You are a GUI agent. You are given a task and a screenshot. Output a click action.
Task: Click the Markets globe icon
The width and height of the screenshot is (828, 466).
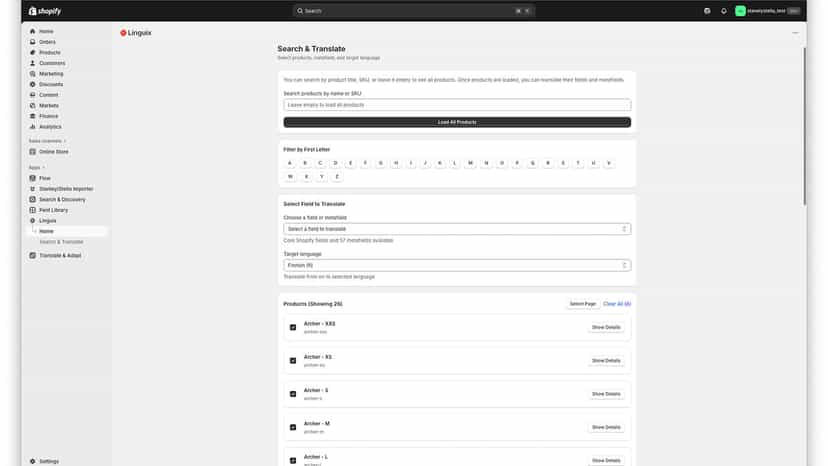point(33,105)
